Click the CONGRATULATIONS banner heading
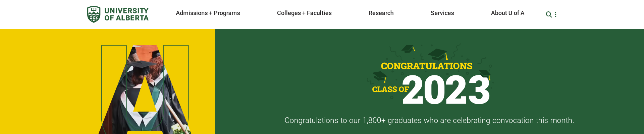644x134 pixels. pos(426,66)
